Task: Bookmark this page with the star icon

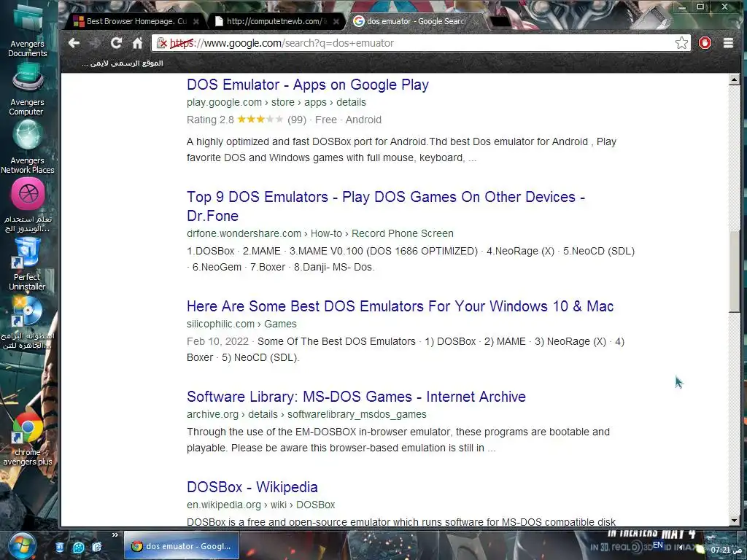Action: (x=681, y=43)
